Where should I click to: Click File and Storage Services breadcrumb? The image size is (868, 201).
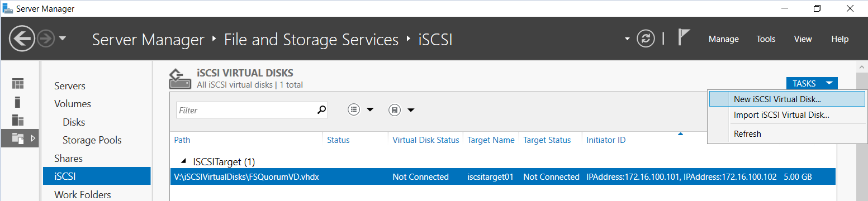click(x=311, y=40)
